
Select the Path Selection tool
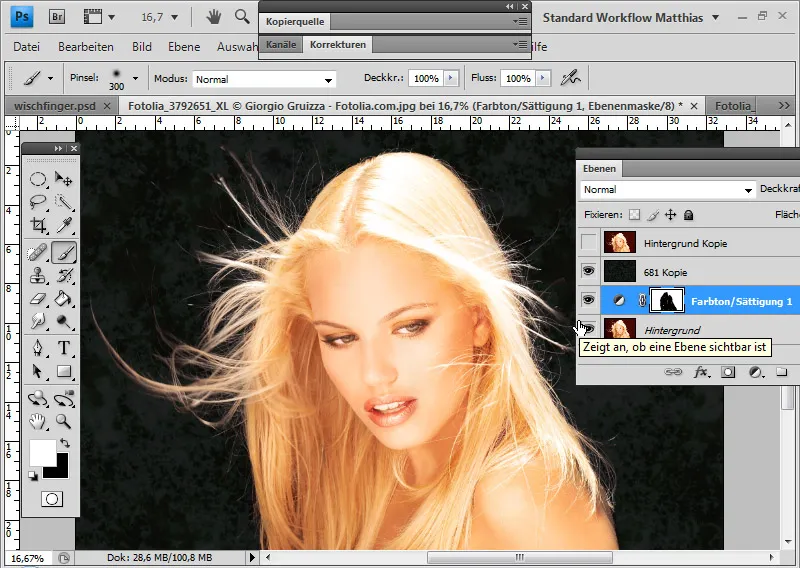(37, 371)
